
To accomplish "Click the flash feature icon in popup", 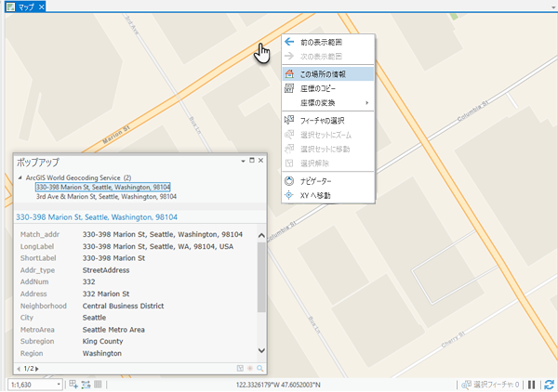I will (249, 369).
